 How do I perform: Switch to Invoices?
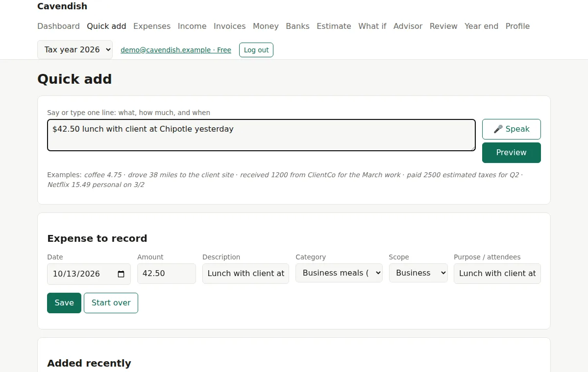230,26
